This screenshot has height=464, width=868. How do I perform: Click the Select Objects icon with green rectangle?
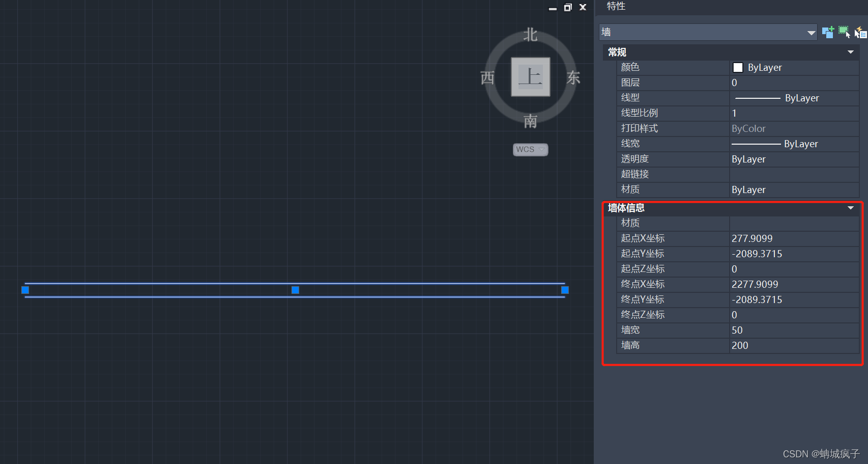point(844,32)
